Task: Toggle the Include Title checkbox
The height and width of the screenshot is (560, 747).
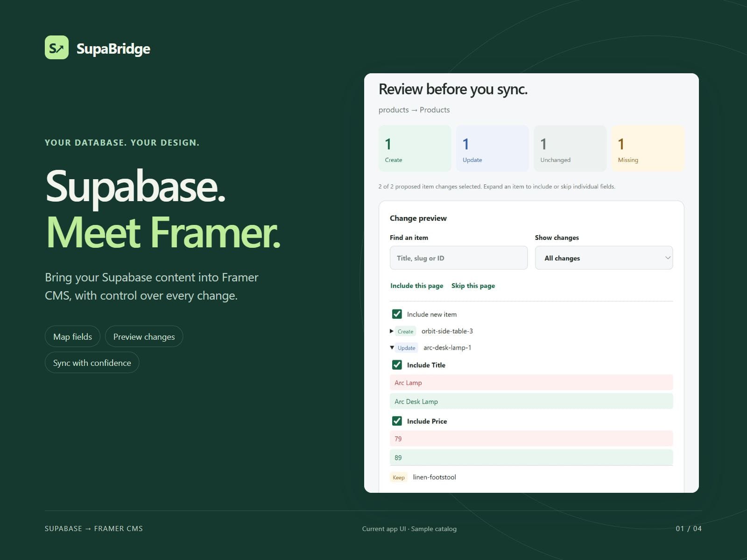Action: [397, 365]
